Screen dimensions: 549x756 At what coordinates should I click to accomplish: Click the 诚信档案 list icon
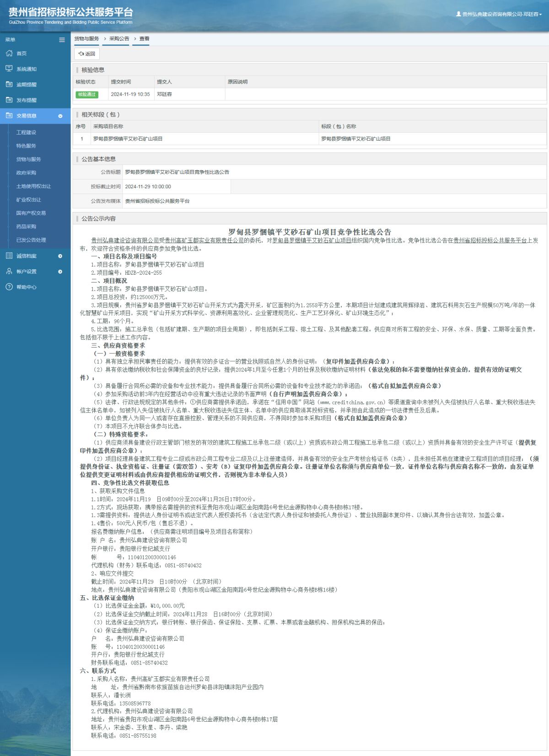[9, 256]
